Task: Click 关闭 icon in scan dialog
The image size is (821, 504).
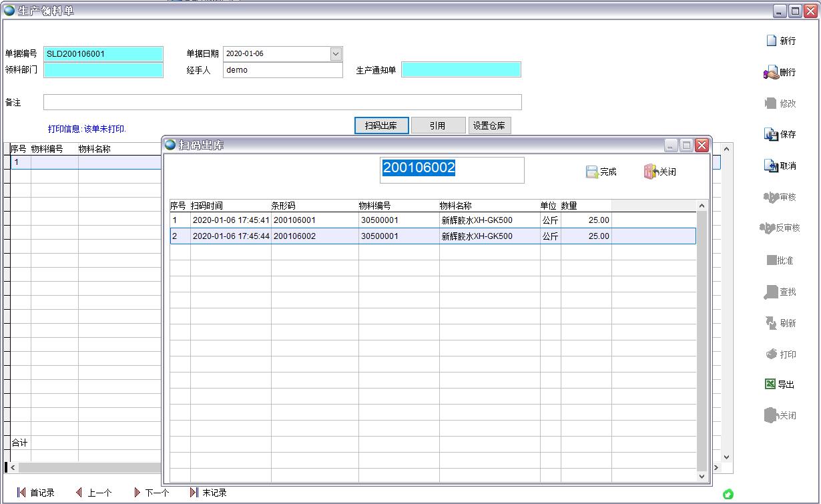Action: coord(651,172)
